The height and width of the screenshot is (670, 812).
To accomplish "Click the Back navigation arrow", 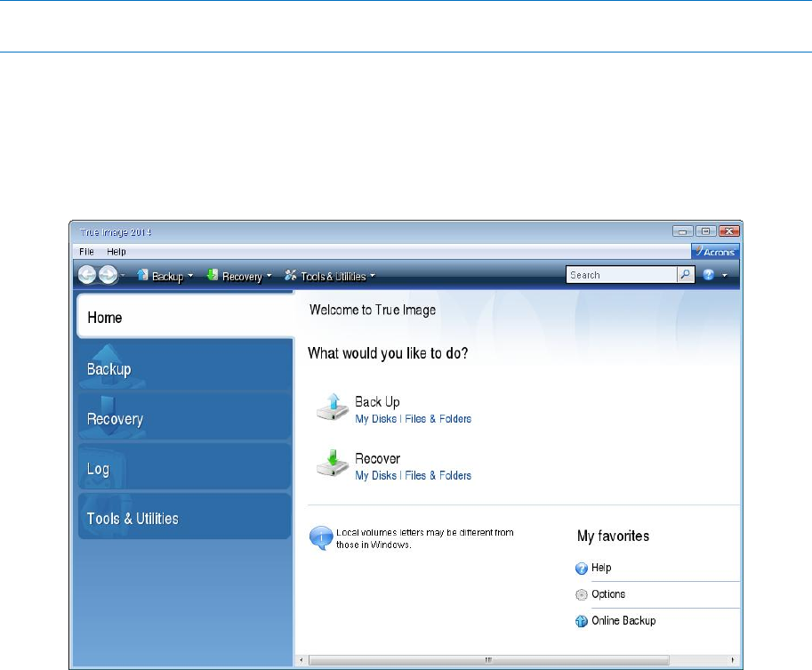I will point(87,275).
